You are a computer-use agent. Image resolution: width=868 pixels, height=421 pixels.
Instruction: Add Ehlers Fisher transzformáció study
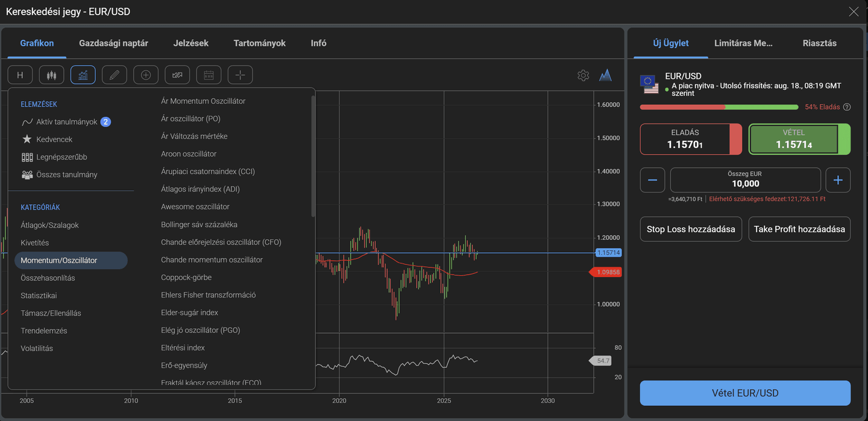[209, 295]
